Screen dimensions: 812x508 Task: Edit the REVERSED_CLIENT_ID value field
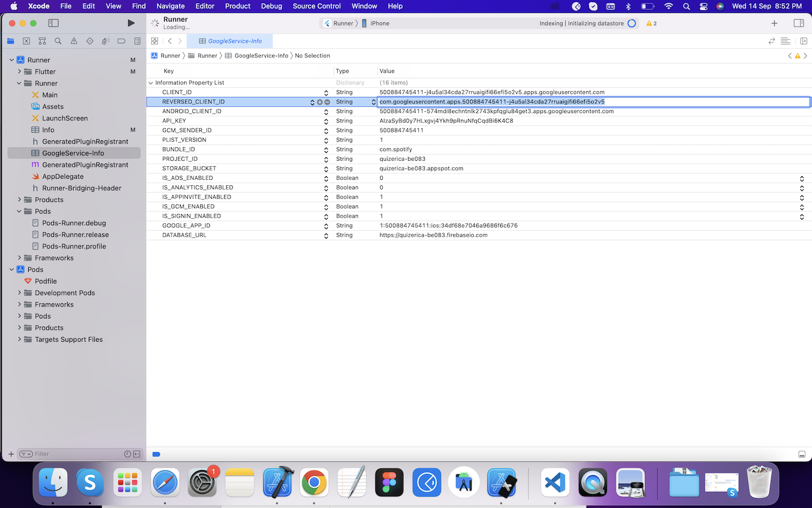593,102
